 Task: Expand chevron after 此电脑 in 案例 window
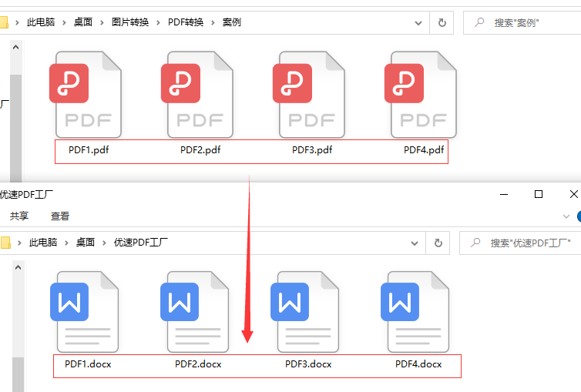[64, 22]
